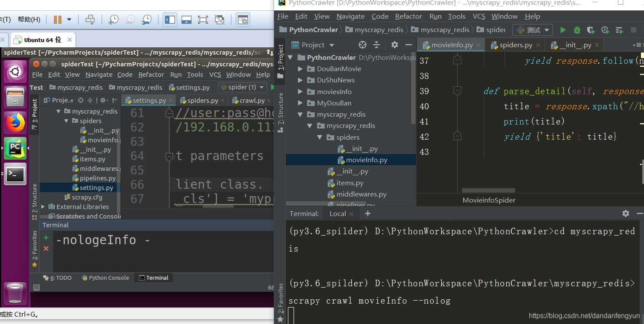644x324 pixels.
Task: Open Terminal tool window button in Ubuntu PyCharm
Action: [x=154, y=278]
